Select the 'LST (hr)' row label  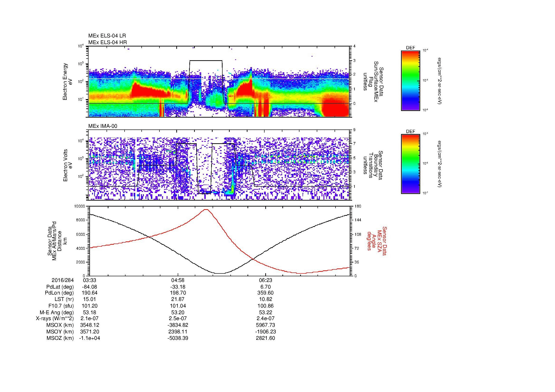click(64, 300)
